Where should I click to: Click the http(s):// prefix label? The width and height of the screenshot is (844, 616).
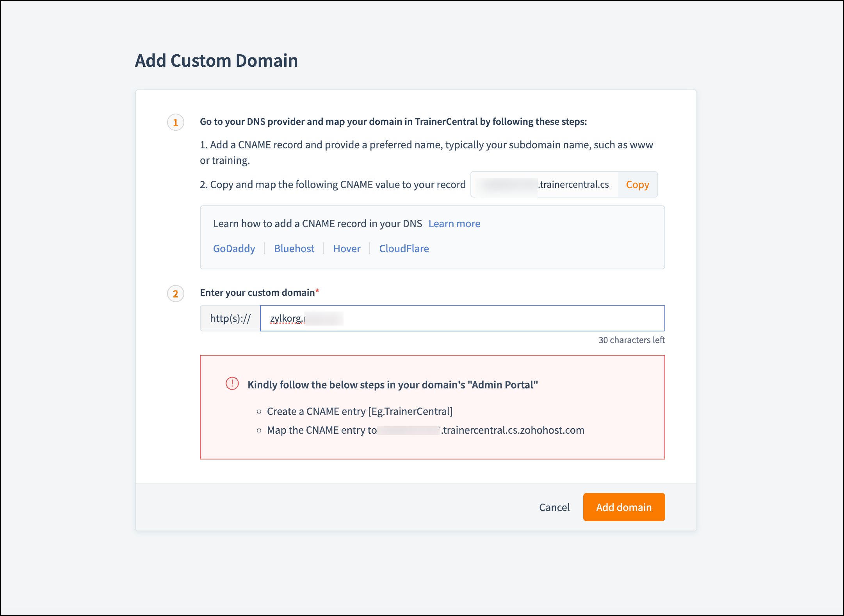click(230, 319)
